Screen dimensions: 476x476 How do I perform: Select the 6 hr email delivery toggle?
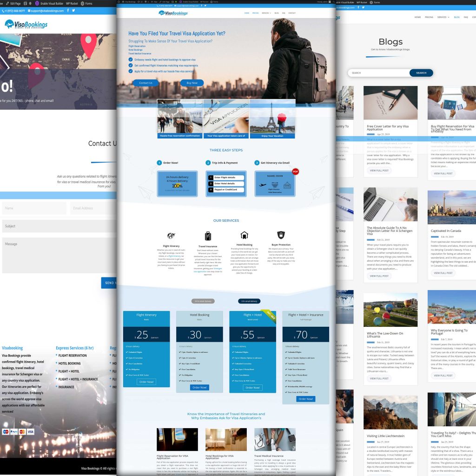[250, 301]
